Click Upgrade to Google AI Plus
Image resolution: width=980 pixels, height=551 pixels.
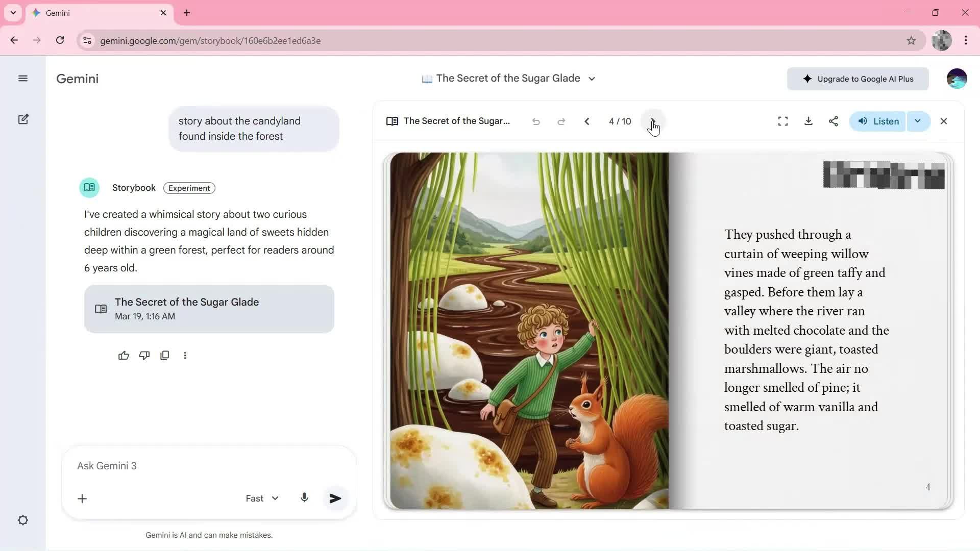[x=857, y=79]
